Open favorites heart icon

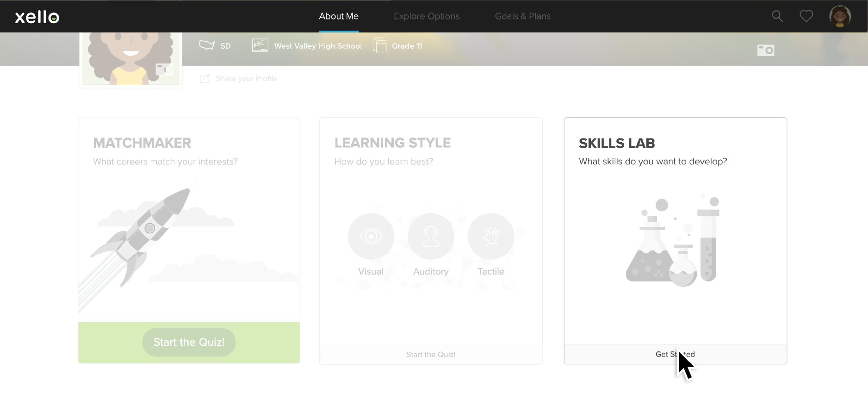pyautogui.click(x=806, y=16)
